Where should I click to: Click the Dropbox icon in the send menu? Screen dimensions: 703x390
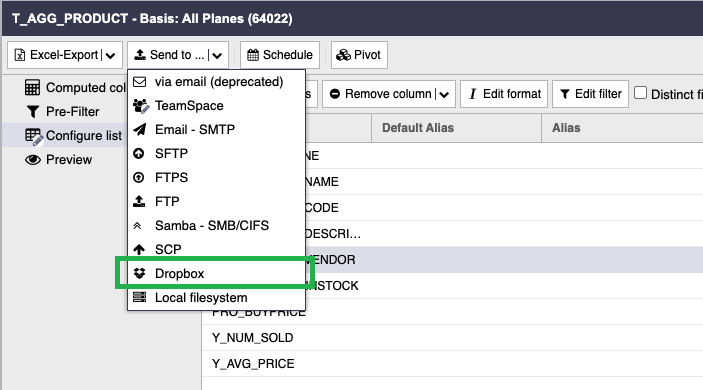(x=139, y=273)
